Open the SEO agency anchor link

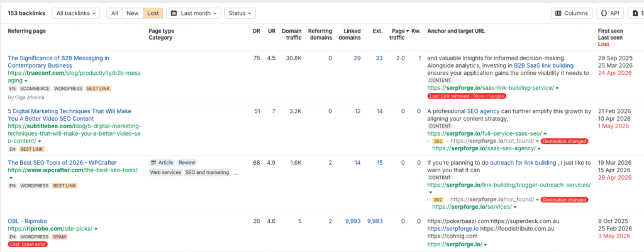coord(483,111)
